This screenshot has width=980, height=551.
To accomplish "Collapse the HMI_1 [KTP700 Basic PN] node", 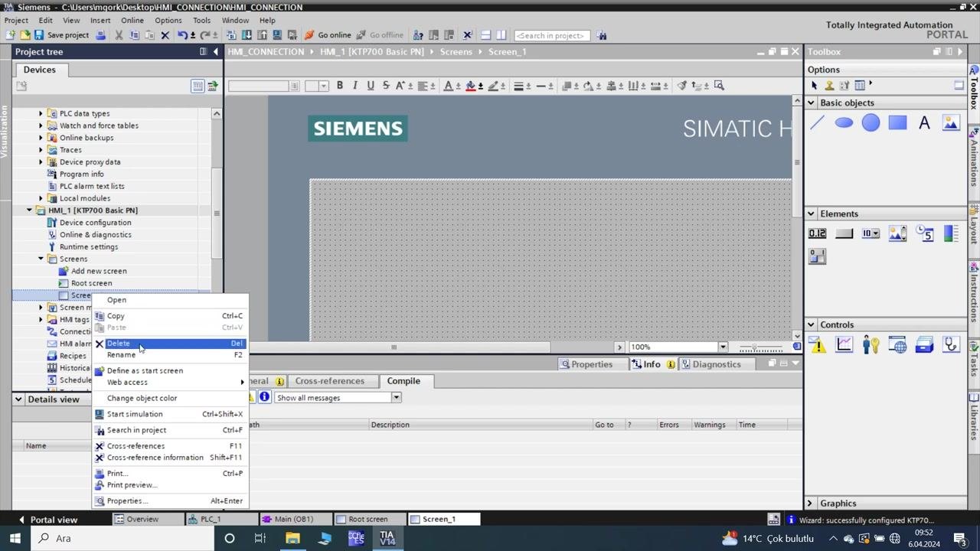I will point(30,210).
